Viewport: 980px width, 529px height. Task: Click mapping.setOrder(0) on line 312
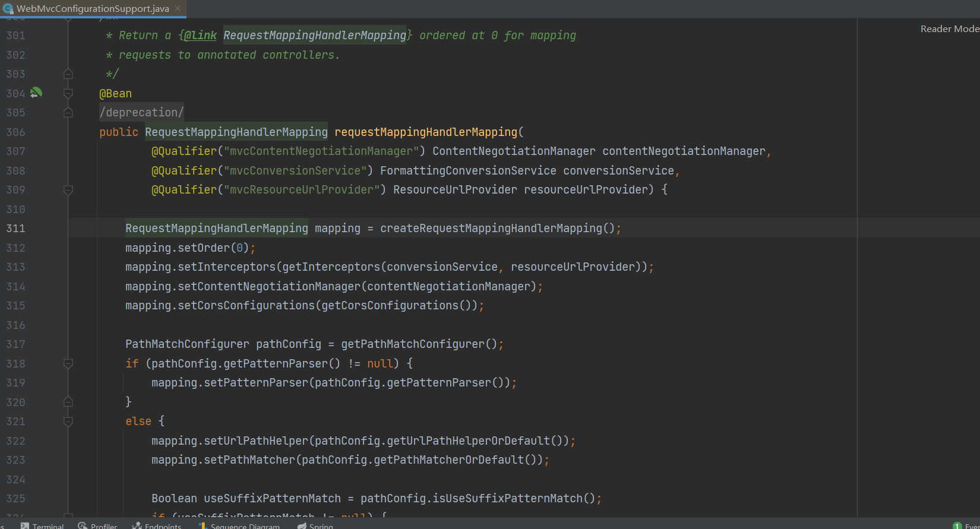(x=187, y=248)
